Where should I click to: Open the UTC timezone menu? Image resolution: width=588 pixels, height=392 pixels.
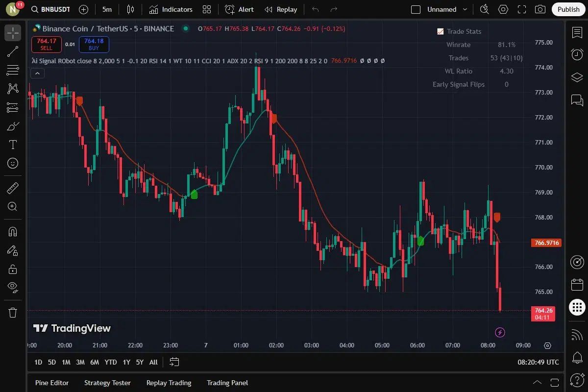(x=538, y=362)
